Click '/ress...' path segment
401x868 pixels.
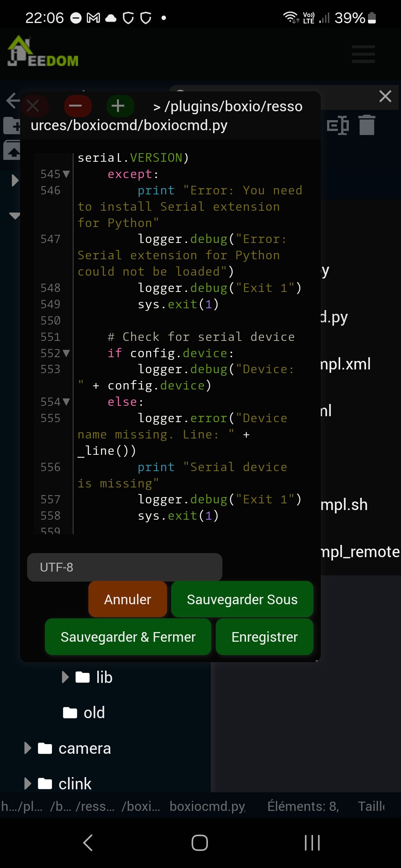point(95,806)
